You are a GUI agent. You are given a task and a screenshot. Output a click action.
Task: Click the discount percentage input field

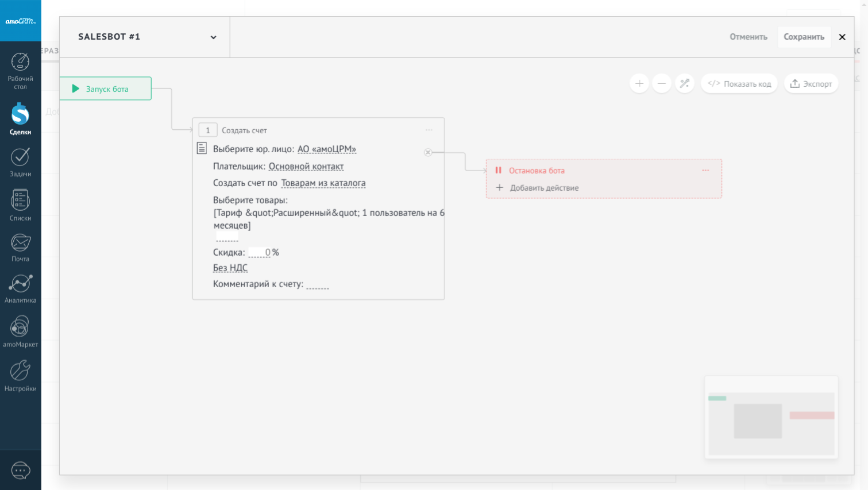pos(260,253)
